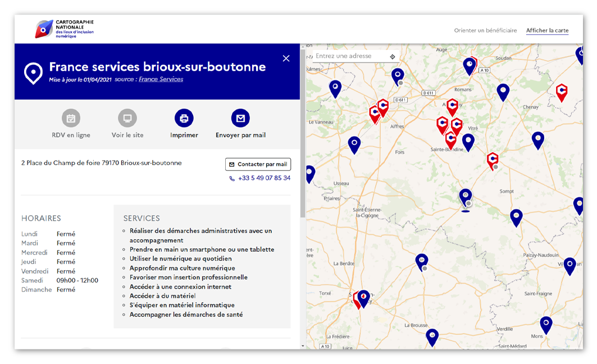This screenshot has width=597, height=364.
Task: Click the HORAIRES section heading
Action: [x=41, y=218]
